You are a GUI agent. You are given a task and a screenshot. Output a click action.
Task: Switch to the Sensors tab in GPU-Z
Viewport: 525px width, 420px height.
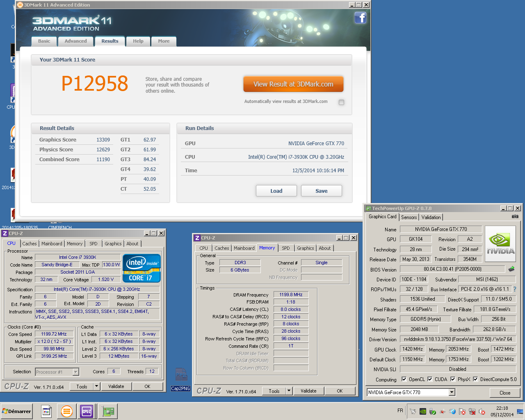click(409, 217)
